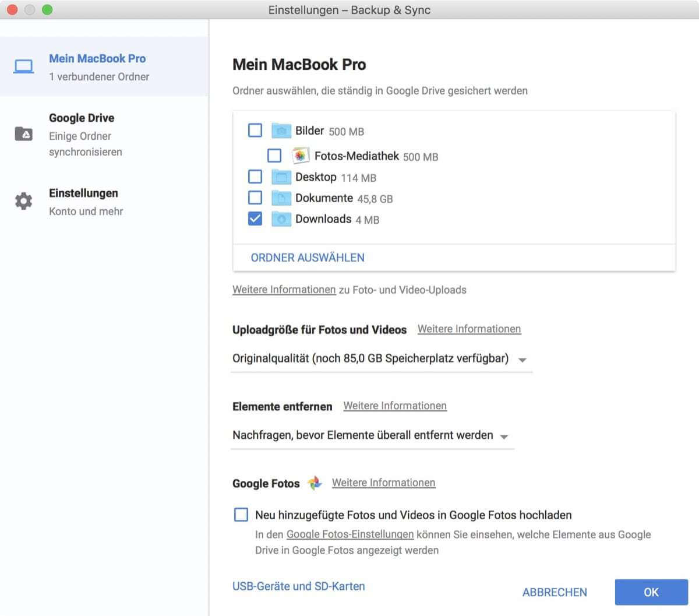Open USB-Geräte und SD-Karten link

[x=298, y=586]
